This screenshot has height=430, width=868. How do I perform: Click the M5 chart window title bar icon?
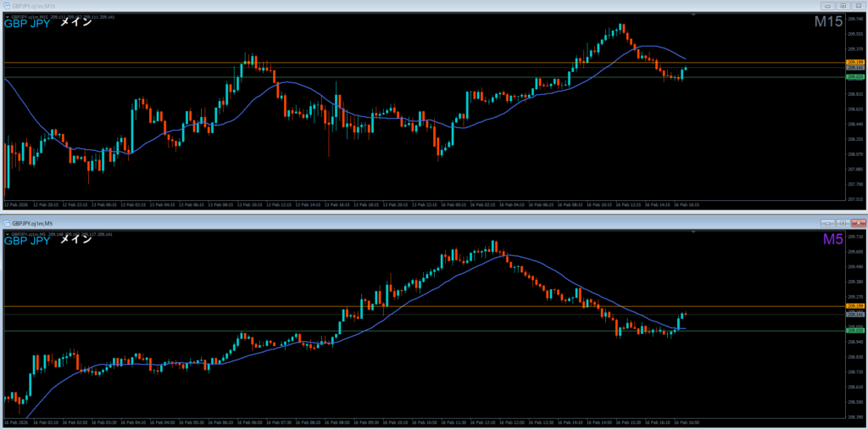tap(6, 222)
